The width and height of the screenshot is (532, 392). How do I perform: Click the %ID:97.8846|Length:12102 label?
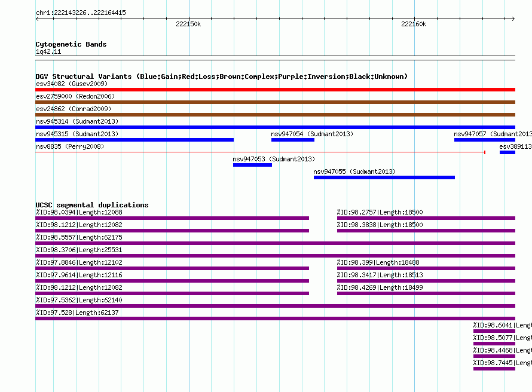[79, 262]
